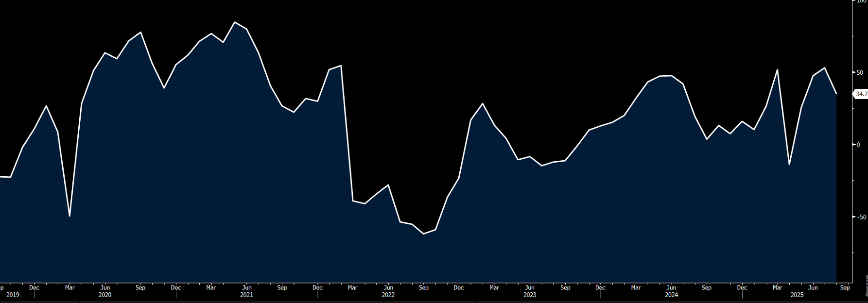Select the Sep 2022 label on the time axis
The height and width of the screenshot is (303, 868).
point(424,287)
